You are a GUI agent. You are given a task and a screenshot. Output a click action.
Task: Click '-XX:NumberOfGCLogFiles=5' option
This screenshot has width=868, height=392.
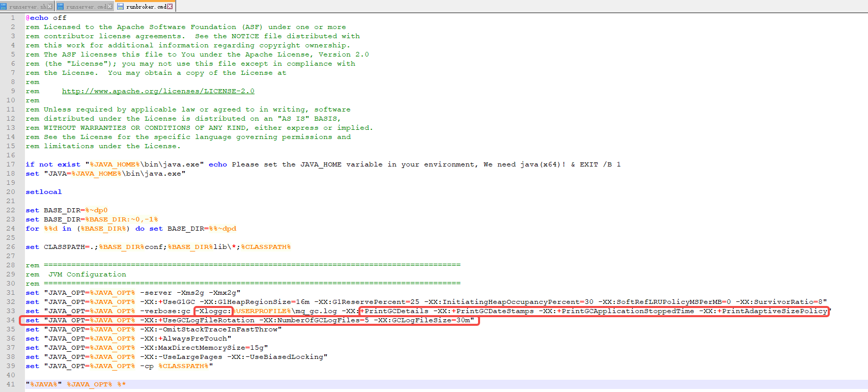click(x=314, y=320)
